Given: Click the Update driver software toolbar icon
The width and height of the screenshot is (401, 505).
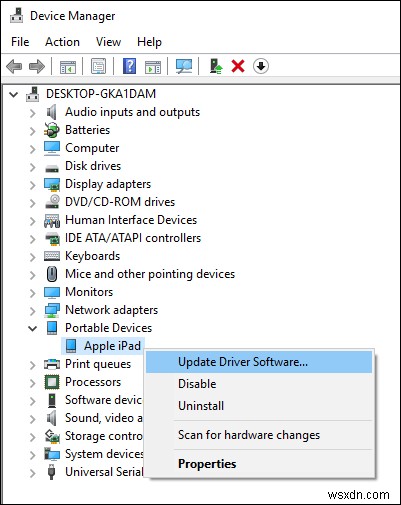Looking at the screenshot, I should pyautogui.click(x=216, y=66).
